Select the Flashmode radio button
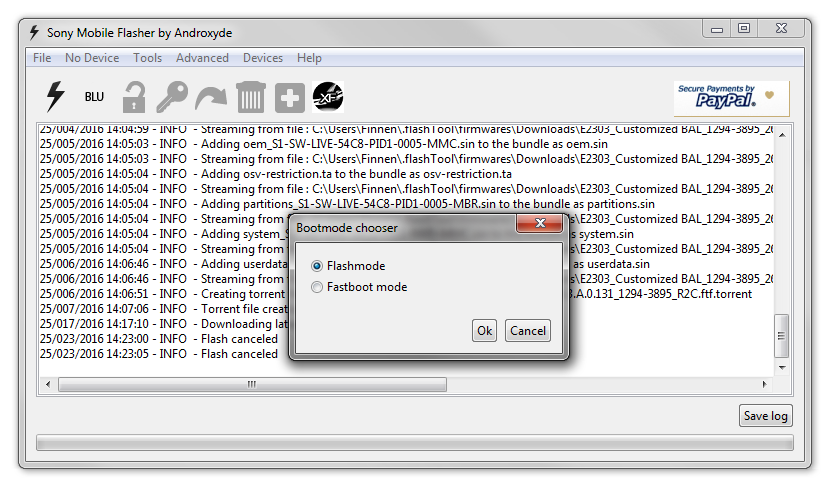This screenshot has height=494, width=830. point(317,266)
